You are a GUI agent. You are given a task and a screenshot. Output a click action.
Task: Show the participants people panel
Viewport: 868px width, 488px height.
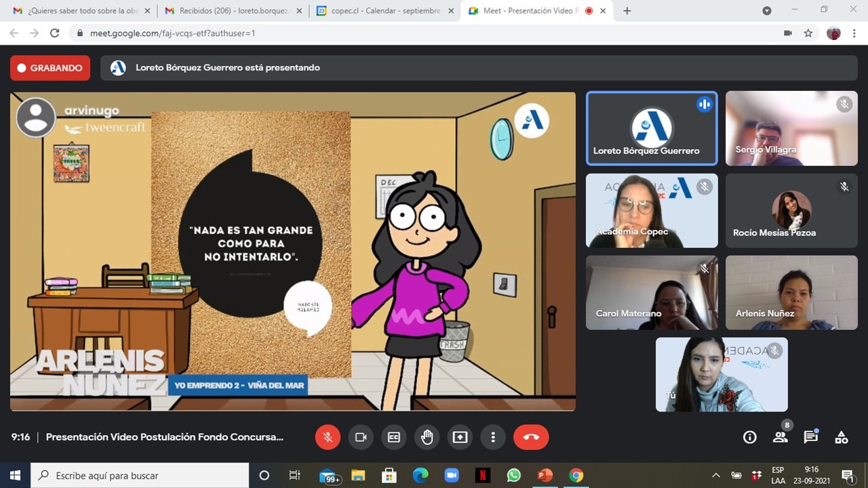point(781,437)
